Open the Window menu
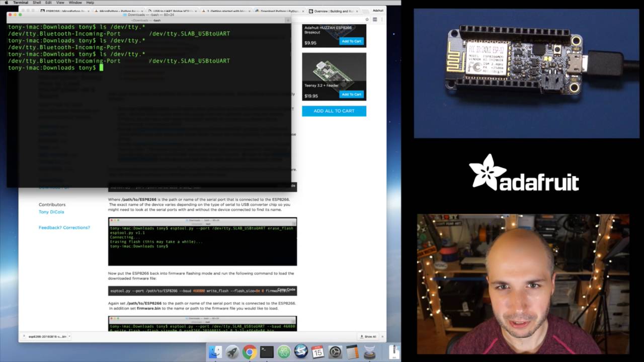The height and width of the screenshot is (362, 644). 75,3
